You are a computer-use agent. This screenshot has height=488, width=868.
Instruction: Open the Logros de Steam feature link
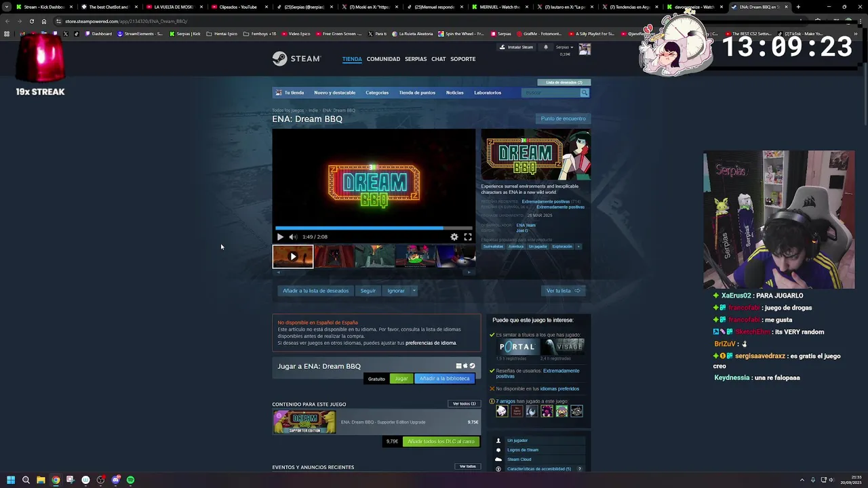[x=523, y=450]
